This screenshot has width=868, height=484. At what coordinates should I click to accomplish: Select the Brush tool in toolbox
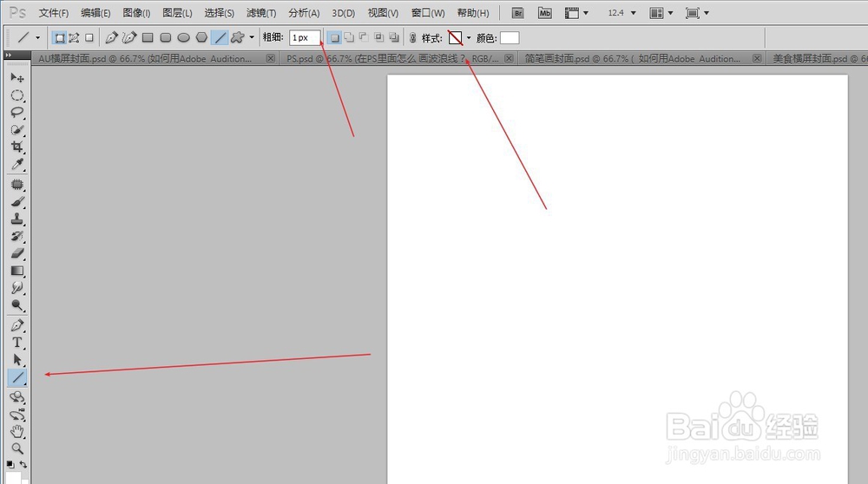(17, 202)
